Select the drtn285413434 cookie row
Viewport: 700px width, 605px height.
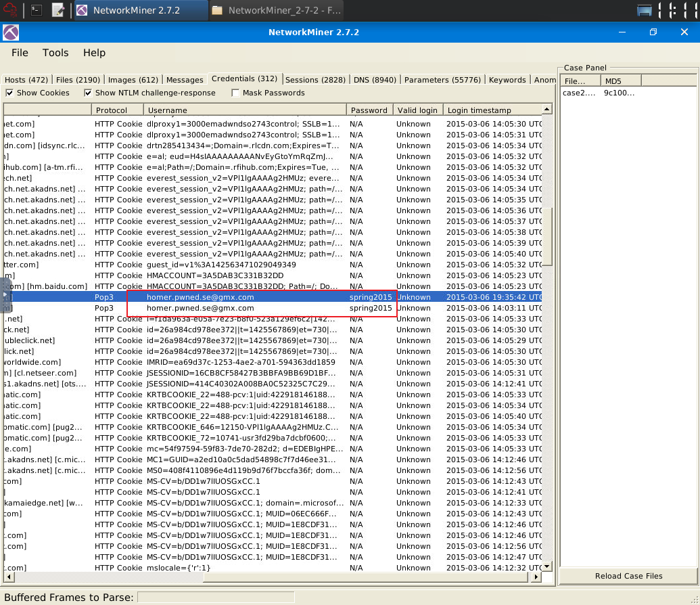273,145
